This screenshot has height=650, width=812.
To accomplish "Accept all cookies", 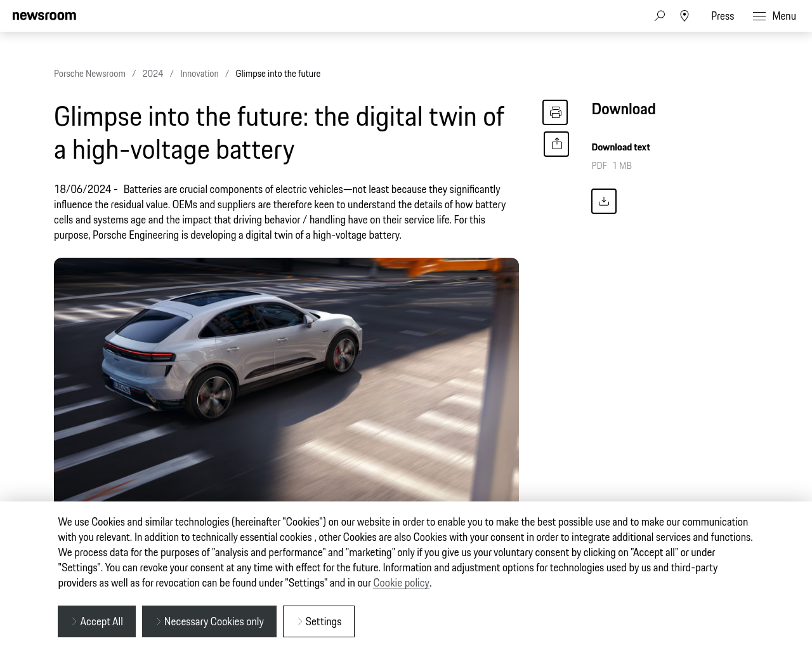I will [96, 621].
